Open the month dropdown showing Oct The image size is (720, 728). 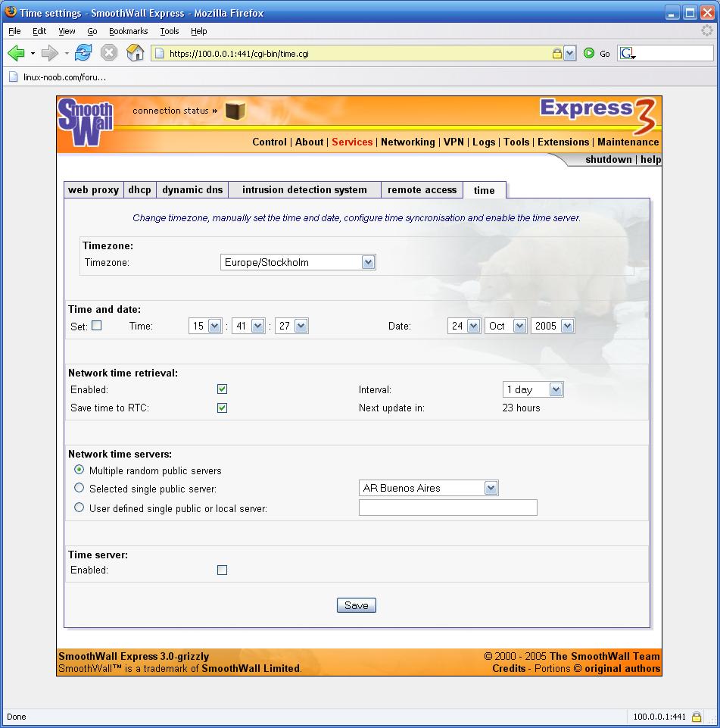(506, 326)
